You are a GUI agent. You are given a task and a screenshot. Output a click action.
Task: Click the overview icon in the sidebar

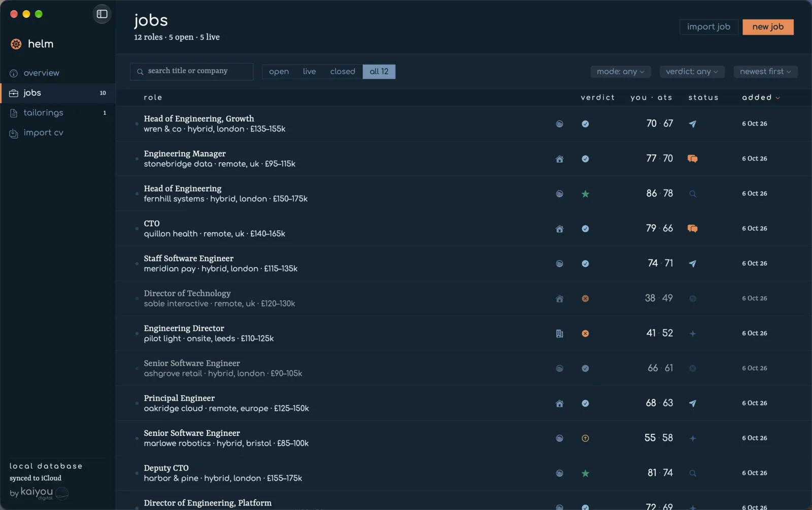(14, 73)
